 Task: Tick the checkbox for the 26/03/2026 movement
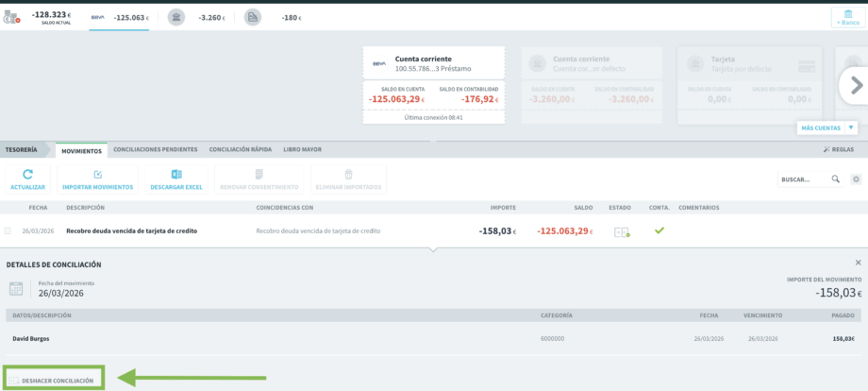(x=8, y=230)
